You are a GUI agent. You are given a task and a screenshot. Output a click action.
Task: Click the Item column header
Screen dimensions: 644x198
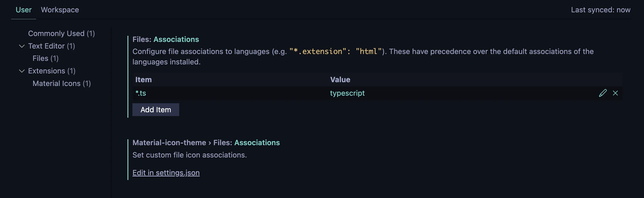pyautogui.click(x=144, y=80)
